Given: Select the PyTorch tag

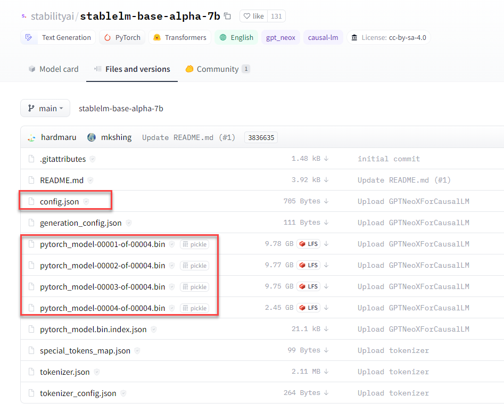Looking at the screenshot, I should pyautogui.click(x=122, y=37).
